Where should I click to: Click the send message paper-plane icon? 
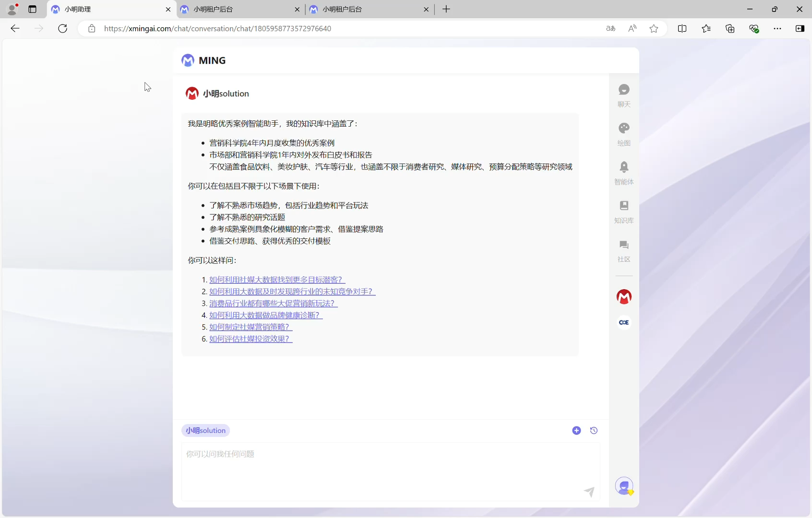pyautogui.click(x=589, y=492)
